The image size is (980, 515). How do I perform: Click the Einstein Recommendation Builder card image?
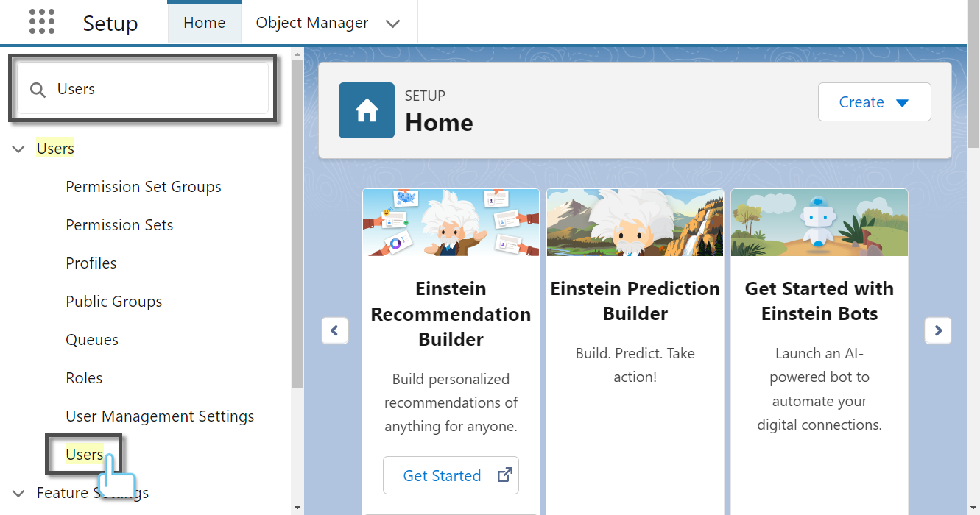pyautogui.click(x=451, y=222)
